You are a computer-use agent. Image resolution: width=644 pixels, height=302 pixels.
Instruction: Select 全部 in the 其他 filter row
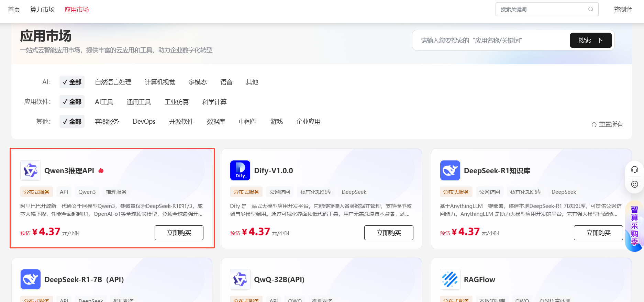point(72,122)
